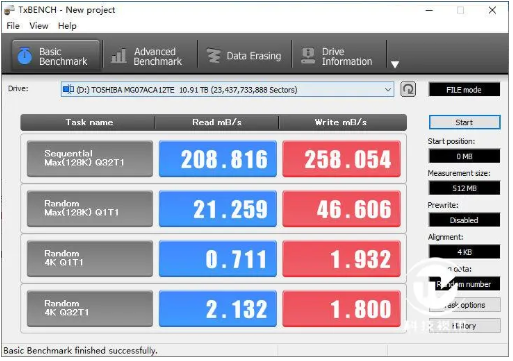513x361 pixels.
Task: Change Measurement size 512 MB setting
Action: 464,188
